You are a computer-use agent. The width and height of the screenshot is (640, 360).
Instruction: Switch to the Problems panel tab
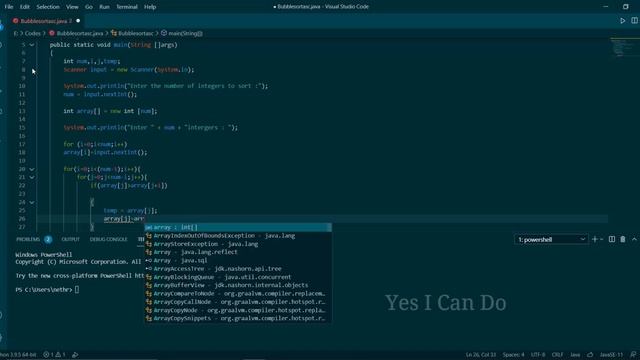pos(28,239)
